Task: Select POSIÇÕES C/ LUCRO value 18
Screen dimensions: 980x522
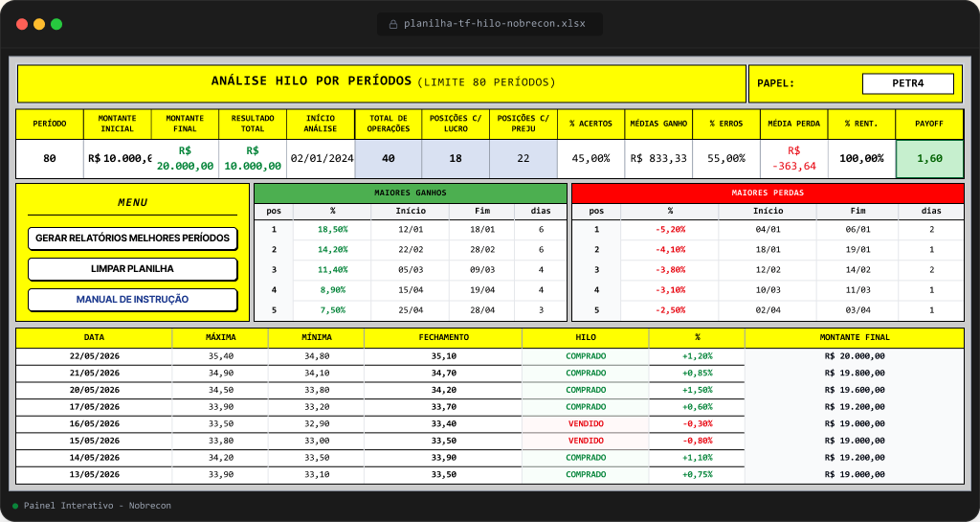Action: [x=456, y=159]
